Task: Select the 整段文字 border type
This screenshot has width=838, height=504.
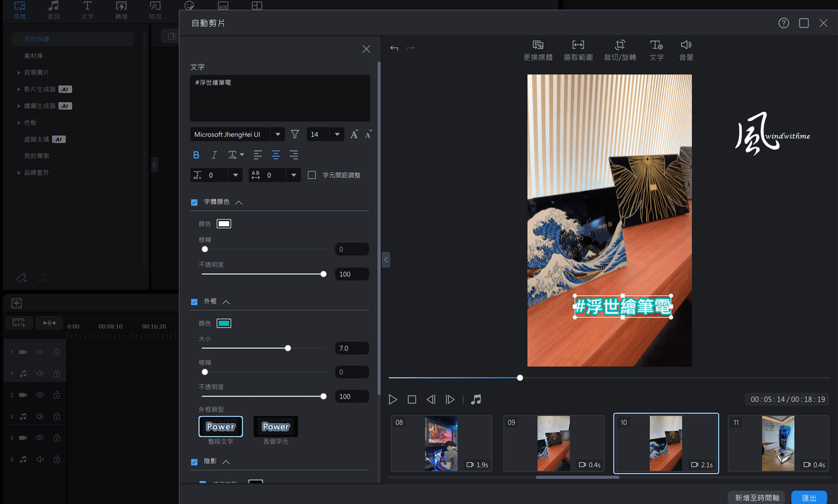Action: pos(221,427)
